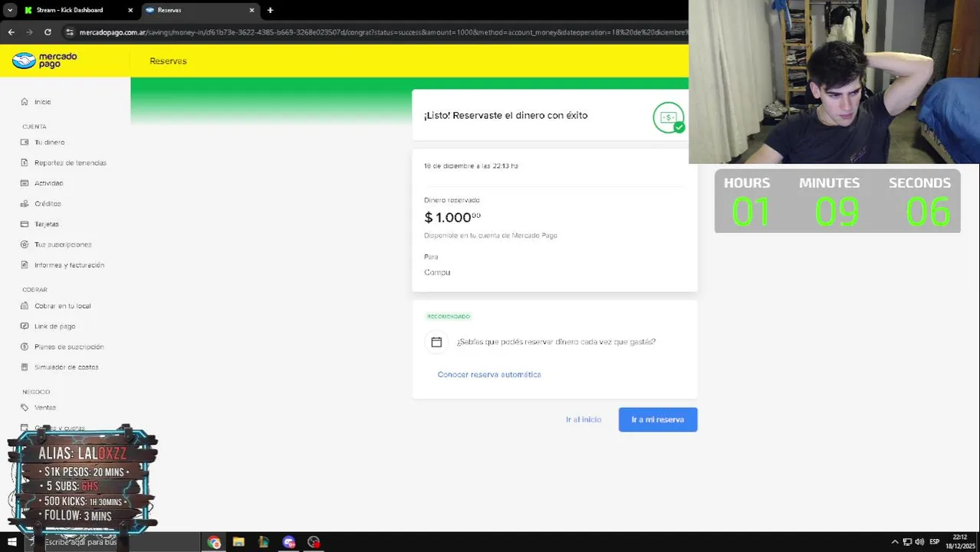This screenshot has width=980, height=552.
Task: Click the RECOMENDADO badge
Action: (449, 316)
